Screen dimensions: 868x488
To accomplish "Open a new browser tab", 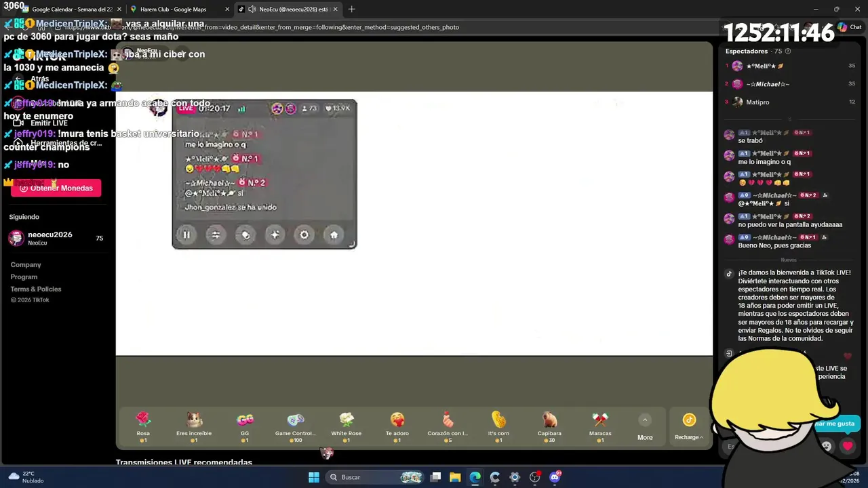I will [351, 9].
